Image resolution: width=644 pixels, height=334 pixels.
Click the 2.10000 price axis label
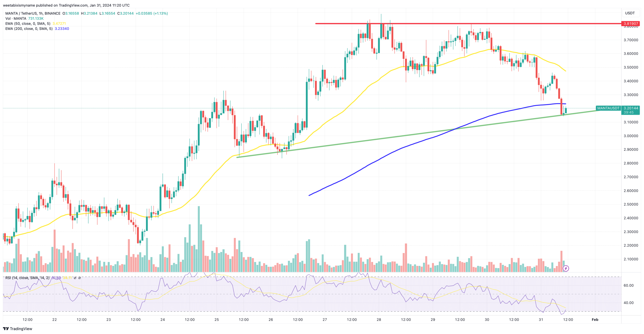click(x=631, y=259)
